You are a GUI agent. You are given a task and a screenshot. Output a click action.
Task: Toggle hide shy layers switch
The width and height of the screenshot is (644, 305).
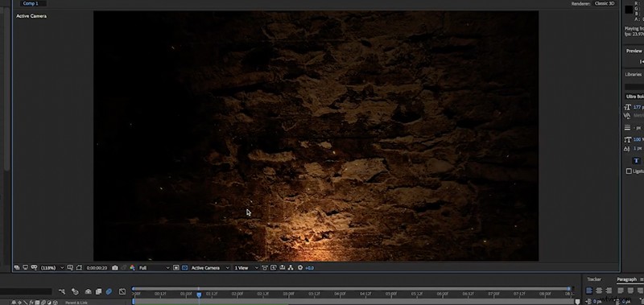point(89,291)
